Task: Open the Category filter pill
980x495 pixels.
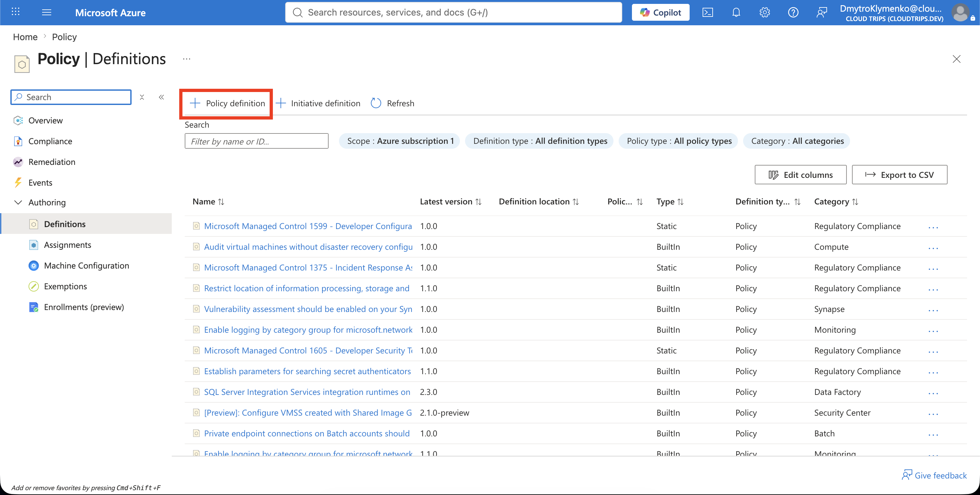Action: tap(797, 141)
